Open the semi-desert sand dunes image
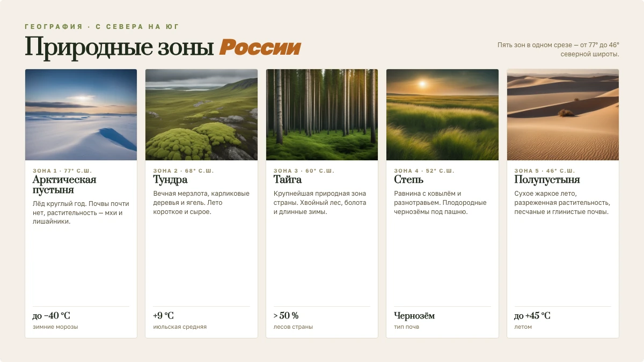 coord(563,115)
